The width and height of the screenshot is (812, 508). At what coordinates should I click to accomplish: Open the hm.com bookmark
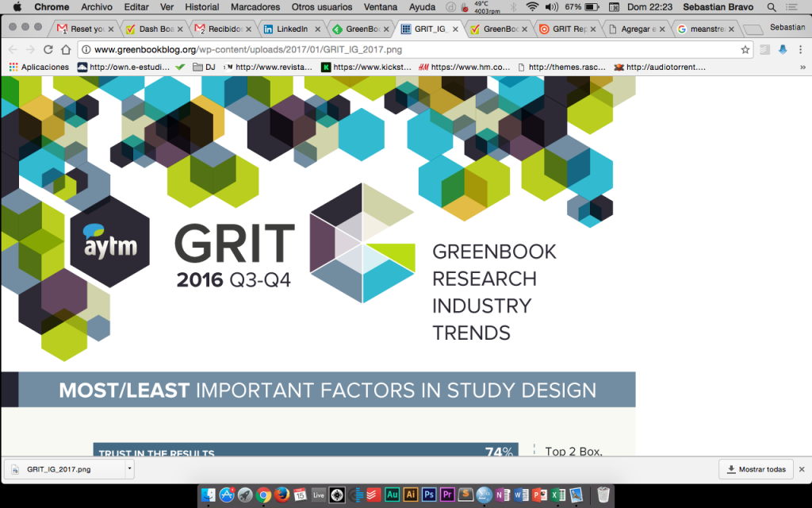tap(465, 67)
